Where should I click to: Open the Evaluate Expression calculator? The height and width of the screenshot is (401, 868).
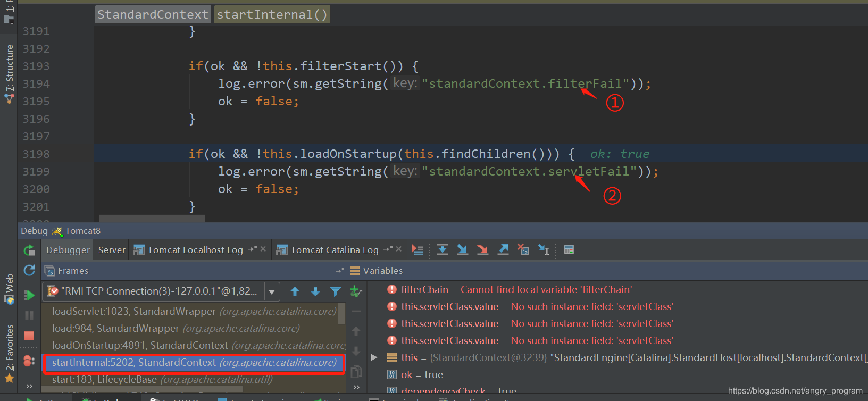[569, 249]
